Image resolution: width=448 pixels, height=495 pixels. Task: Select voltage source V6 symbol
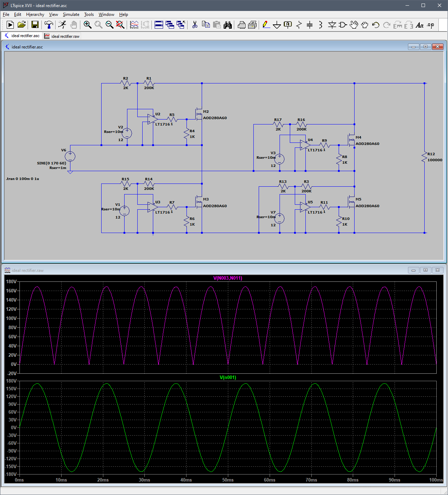pyautogui.click(x=70, y=156)
